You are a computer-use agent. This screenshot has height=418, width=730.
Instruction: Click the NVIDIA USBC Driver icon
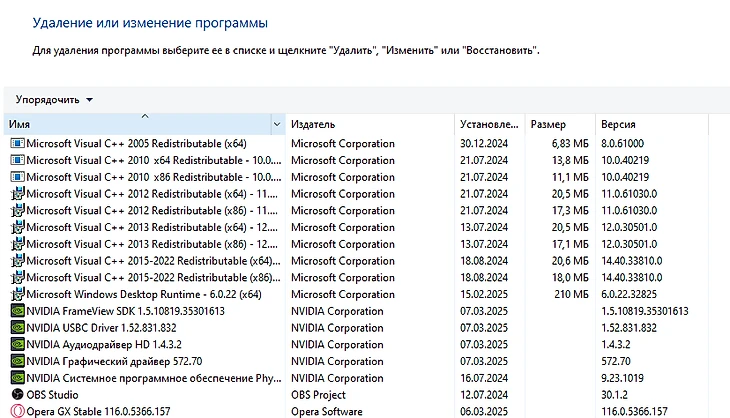[x=16, y=328]
